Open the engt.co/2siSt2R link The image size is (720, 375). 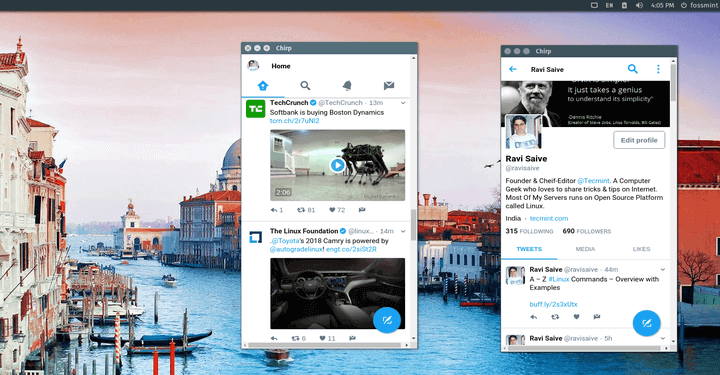[351, 249]
